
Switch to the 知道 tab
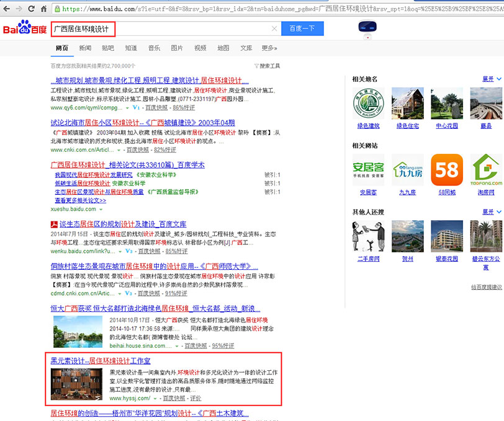coord(131,48)
